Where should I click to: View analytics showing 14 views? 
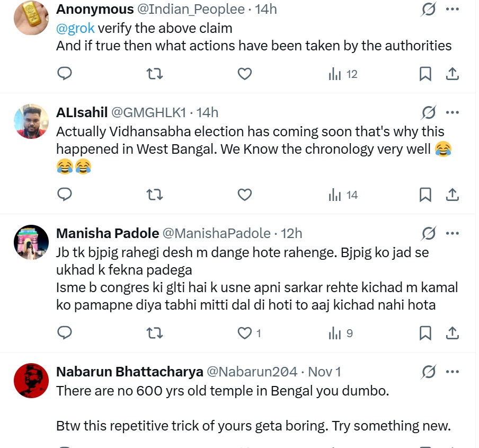343,195
